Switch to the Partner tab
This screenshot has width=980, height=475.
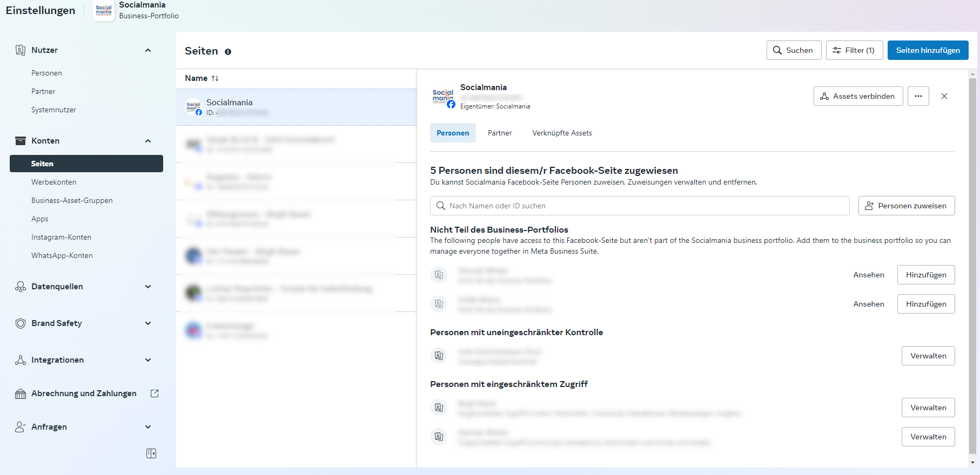point(499,133)
